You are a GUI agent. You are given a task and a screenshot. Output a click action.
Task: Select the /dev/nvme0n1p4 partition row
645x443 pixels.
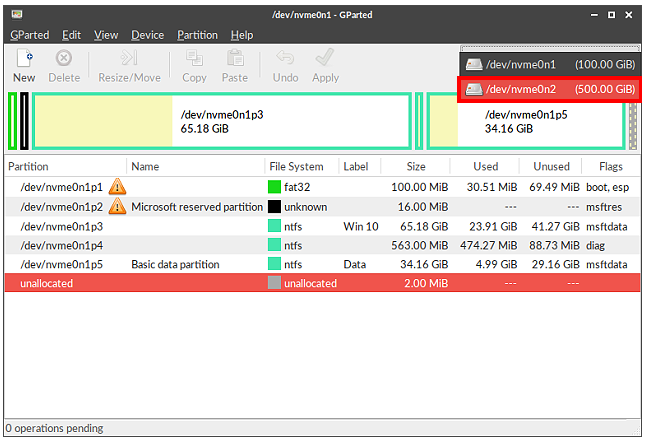[322, 245]
